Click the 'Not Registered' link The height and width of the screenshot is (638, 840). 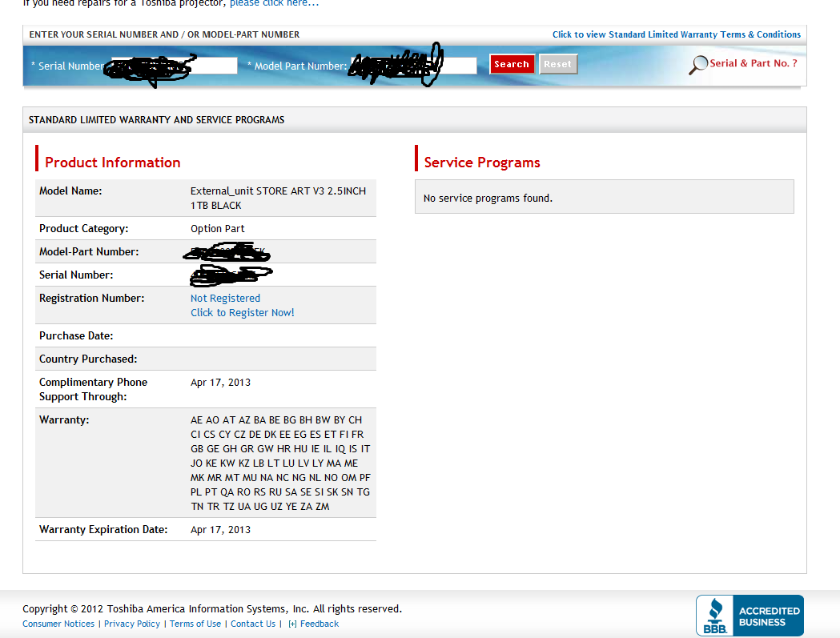pos(225,299)
